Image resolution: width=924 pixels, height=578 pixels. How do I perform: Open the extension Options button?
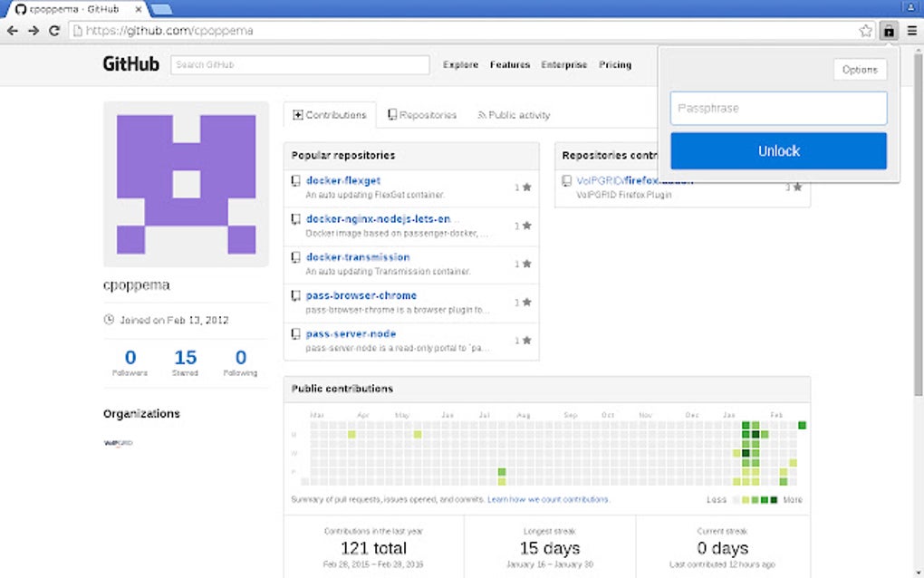[859, 69]
